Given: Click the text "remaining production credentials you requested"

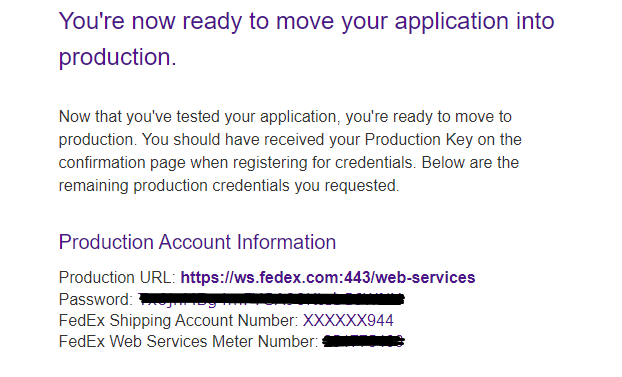Looking at the screenshot, I should tap(229, 186).
